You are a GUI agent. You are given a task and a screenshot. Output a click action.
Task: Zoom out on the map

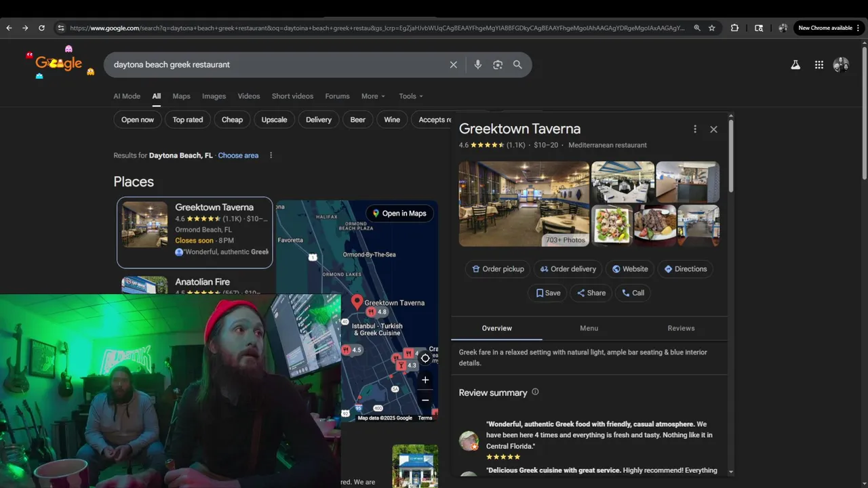[x=425, y=400]
